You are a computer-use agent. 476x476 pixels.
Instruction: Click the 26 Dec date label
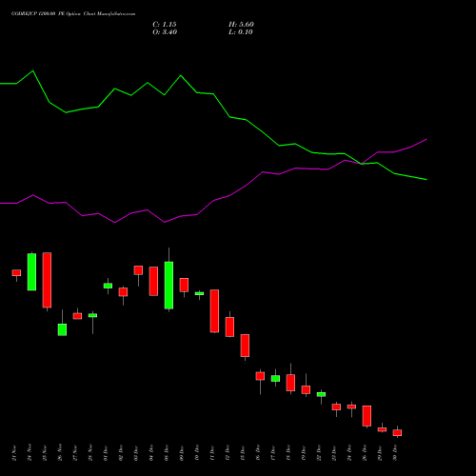click(365, 453)
